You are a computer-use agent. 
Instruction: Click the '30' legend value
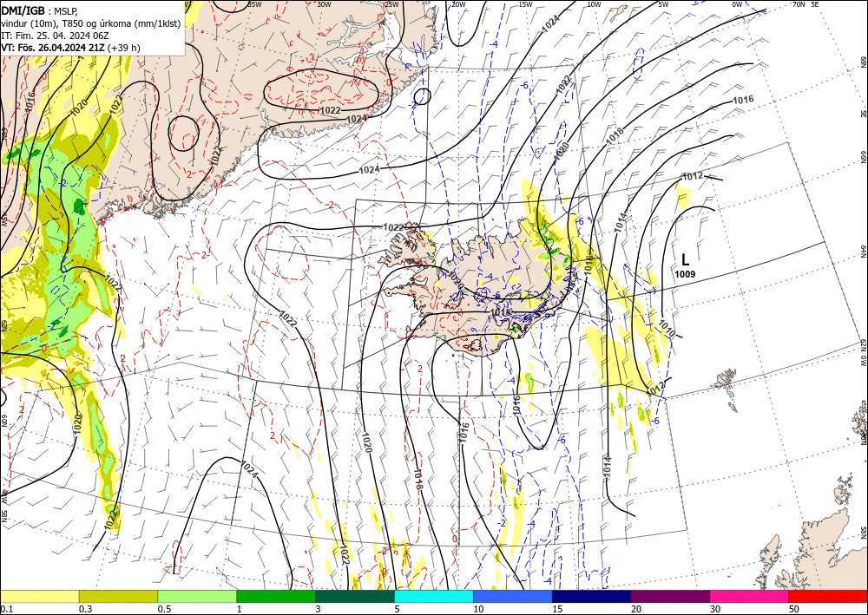pos(715,608)
